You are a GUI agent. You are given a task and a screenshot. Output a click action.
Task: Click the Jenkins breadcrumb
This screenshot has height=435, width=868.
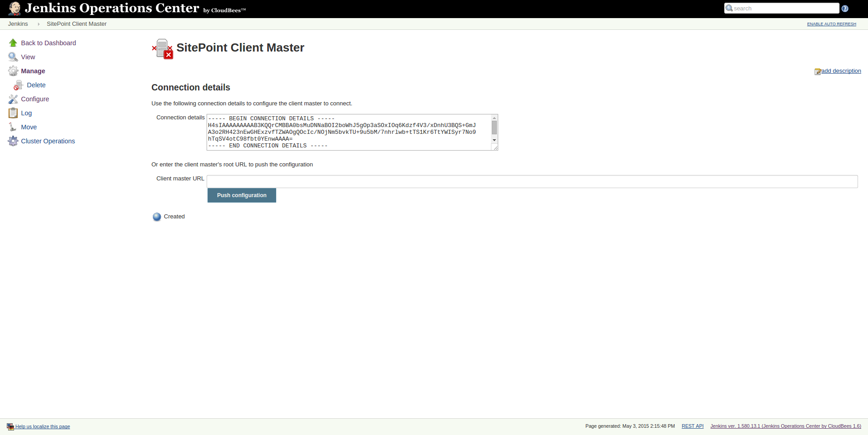18,24
